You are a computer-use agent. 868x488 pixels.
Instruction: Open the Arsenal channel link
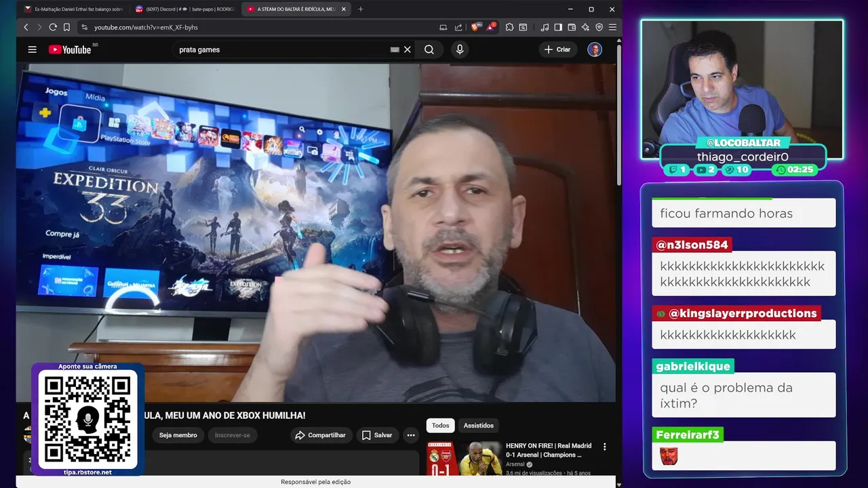pos(515,464)
